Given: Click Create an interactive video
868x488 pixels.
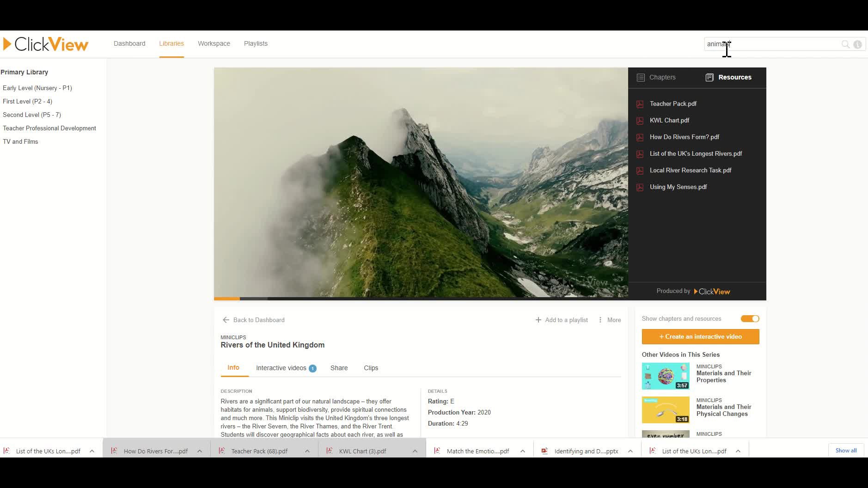Looking at the screenshot, I should [700, 336].
